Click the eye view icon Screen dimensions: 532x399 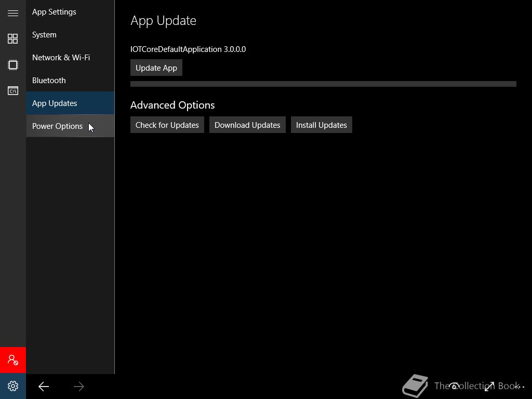click(x=454, y=386)
